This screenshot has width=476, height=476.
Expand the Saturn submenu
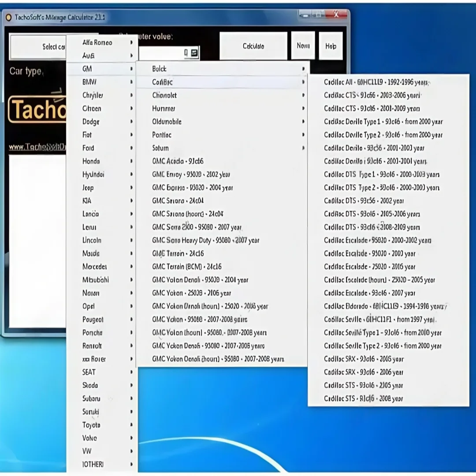pyautogui.click(x=222, y=148)
